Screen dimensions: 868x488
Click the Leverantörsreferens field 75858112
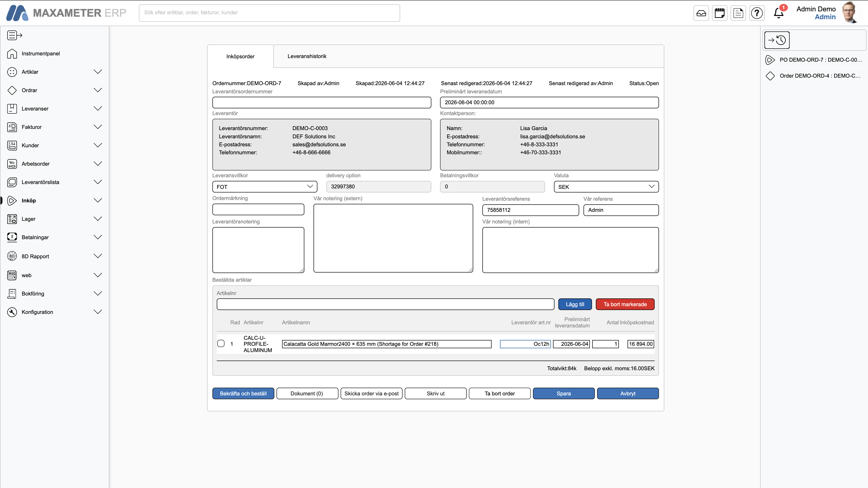tap(530, 210)
